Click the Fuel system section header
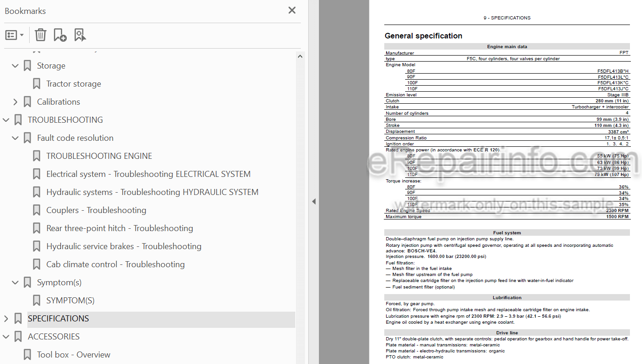 pyautogui.click(x=507, y=232)
